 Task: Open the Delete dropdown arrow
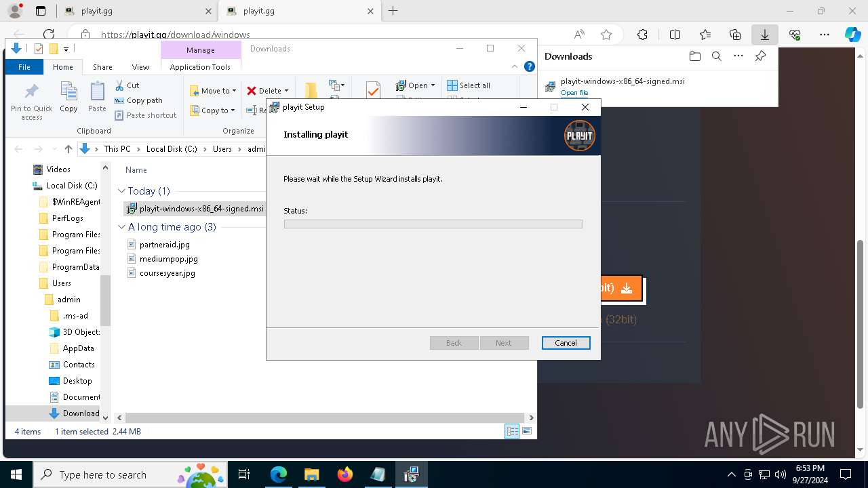pos(286,91)
